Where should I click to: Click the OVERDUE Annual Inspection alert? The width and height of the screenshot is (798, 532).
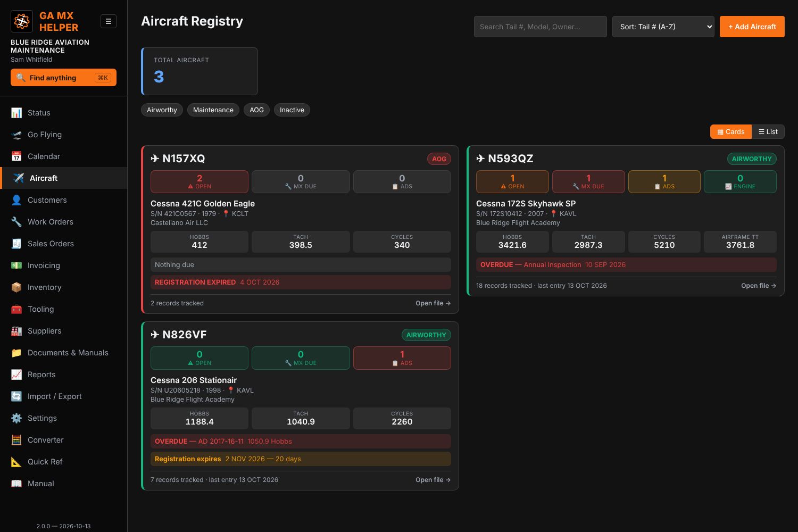(626, 265)
